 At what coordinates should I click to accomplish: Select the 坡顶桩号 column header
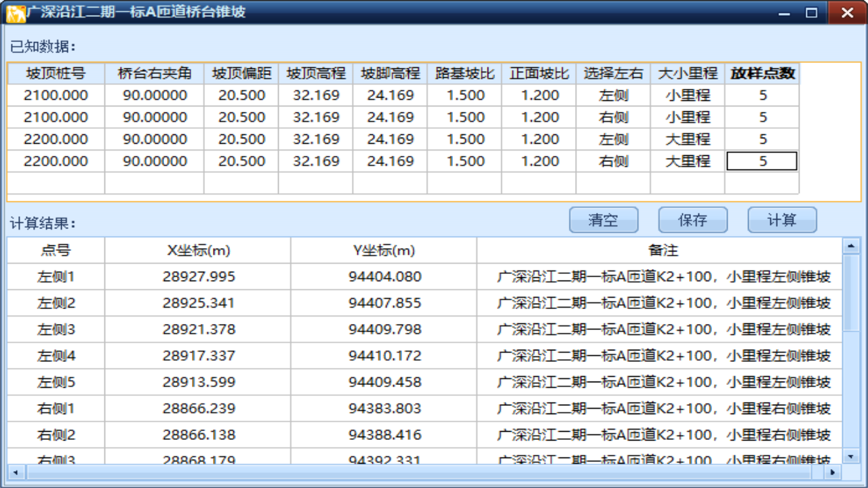point(54,75)
